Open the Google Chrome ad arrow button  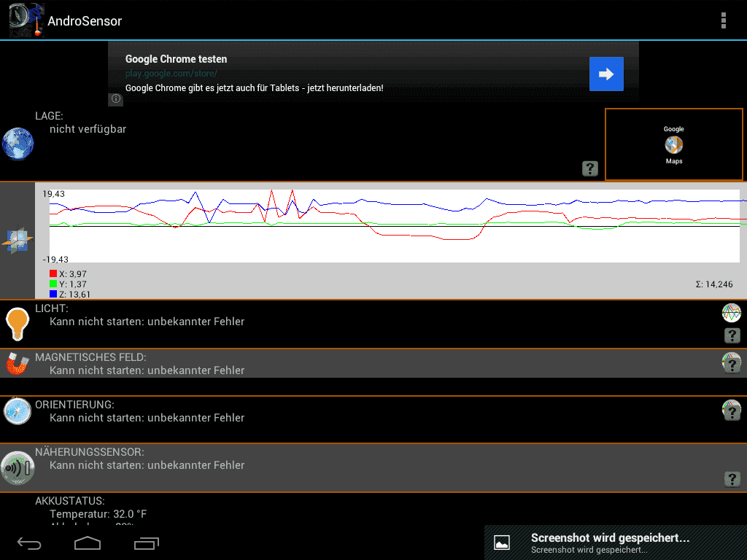(606, 74)
